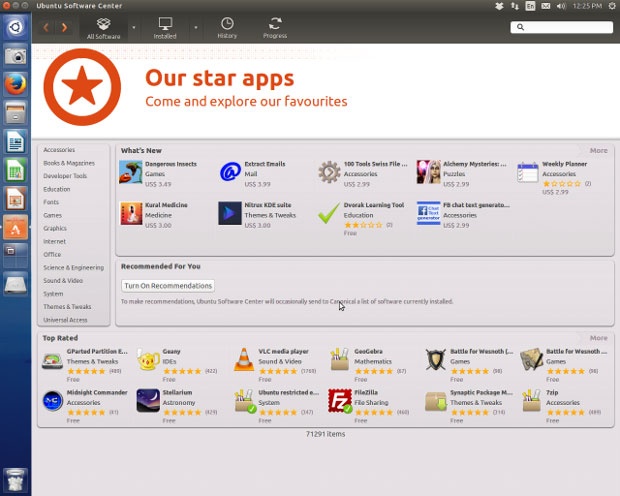Viewport: 620px width, 496px height.
Task: Open GeoGebra package icon
Action: pyautogui.click(x=340, y=360)
